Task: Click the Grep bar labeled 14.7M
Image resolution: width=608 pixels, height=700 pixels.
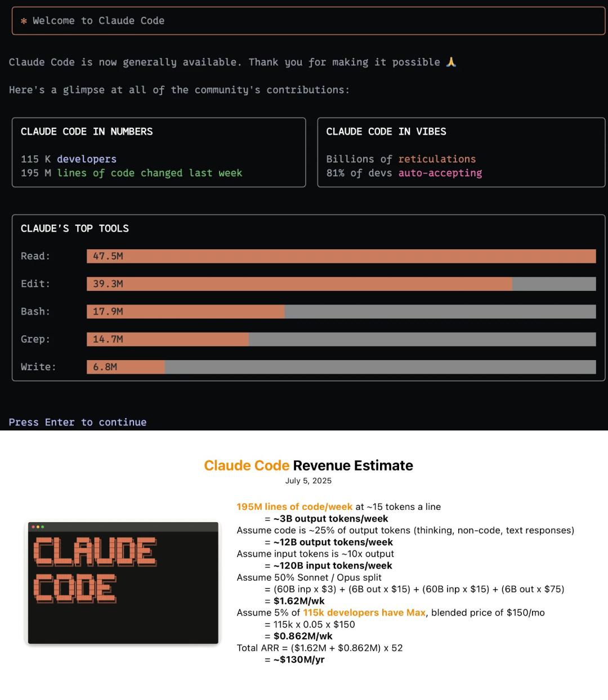Action: click(167, 339)
